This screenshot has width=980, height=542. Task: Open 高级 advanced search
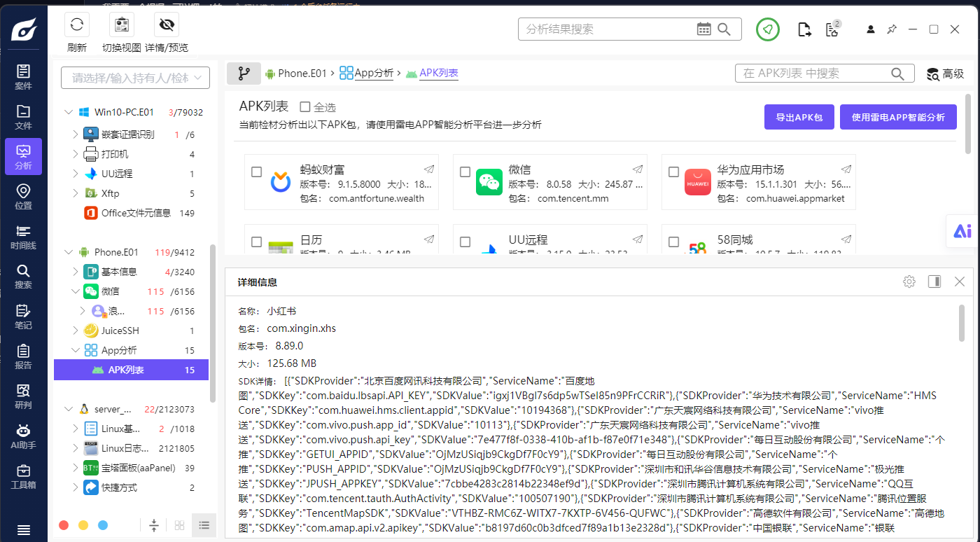coord(945,74)
